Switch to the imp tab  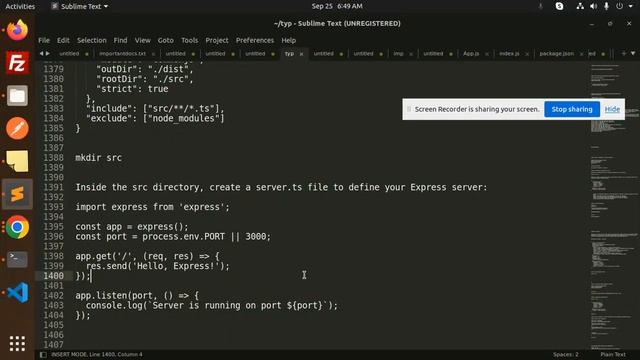point(398,54)
